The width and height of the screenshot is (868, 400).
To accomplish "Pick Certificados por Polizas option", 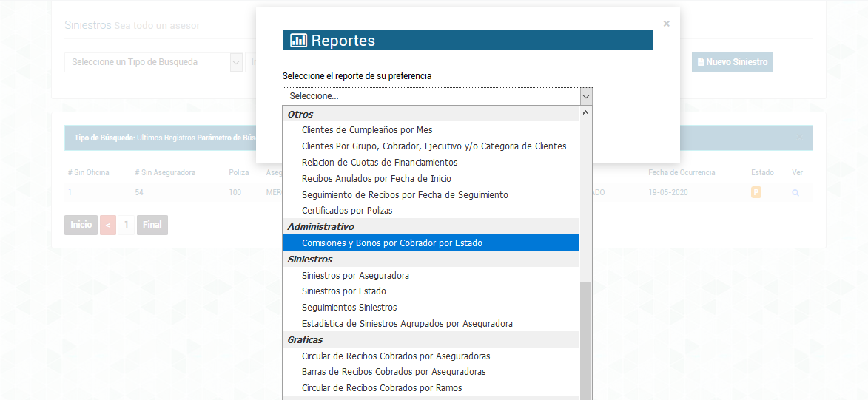I will pos(347,211).
